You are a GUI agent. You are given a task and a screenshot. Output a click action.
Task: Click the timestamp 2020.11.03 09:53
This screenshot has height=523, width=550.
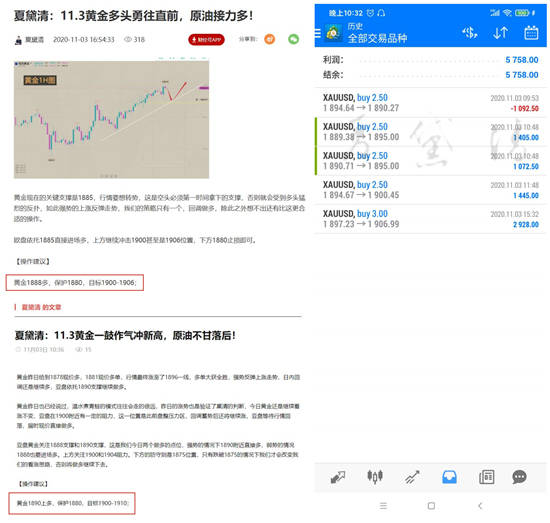pyautogui.click(x=515, y=98)
